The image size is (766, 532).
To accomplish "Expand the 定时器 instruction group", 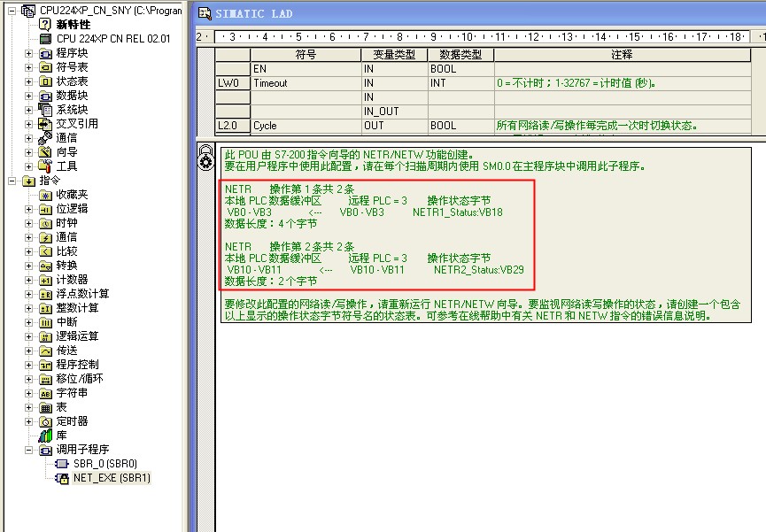I will click(29, 422).
